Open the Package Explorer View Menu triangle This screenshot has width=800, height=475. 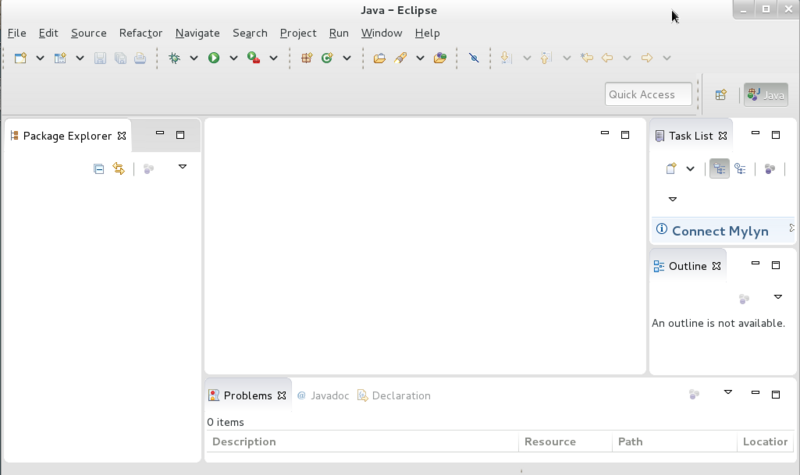click(183, 167)
